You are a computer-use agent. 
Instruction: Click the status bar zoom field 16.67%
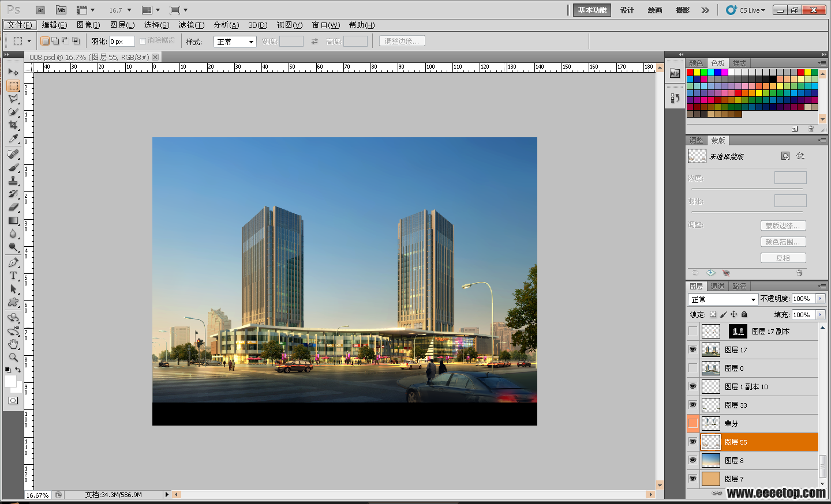(38, 495)
